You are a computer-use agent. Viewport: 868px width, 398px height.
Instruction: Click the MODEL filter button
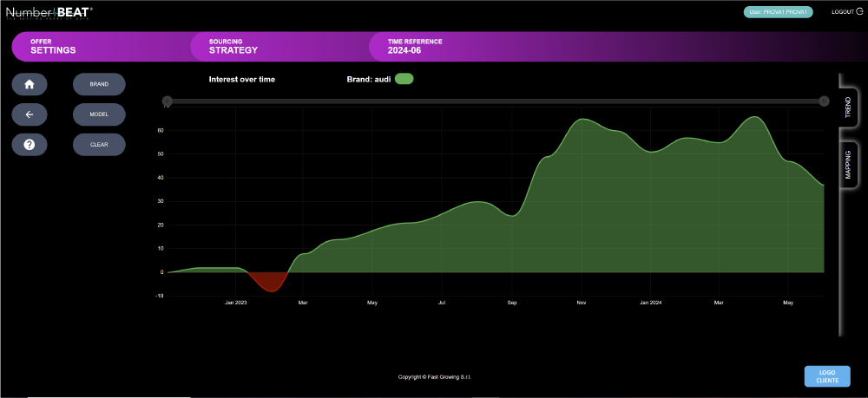pyautogui.click(x=99, y=114)
